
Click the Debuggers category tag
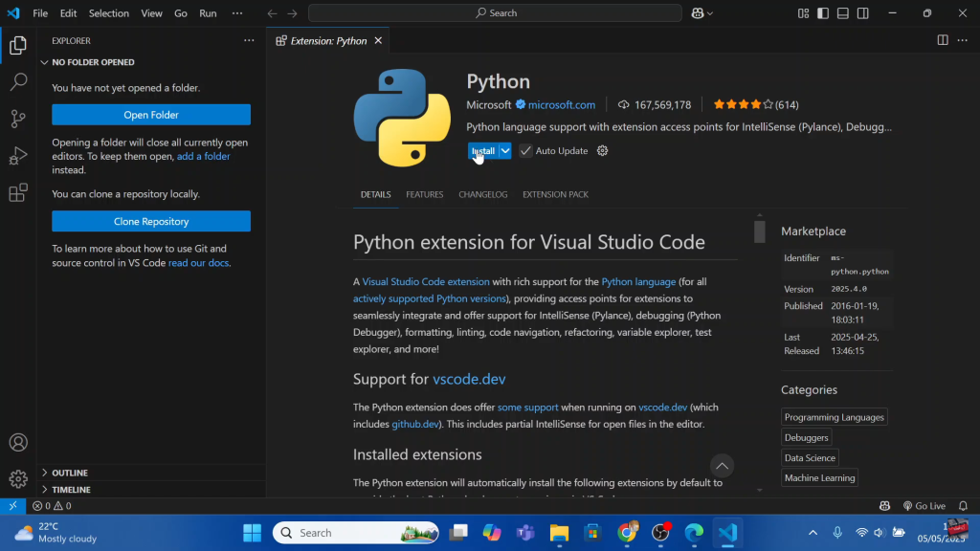(x=806, y=437)
